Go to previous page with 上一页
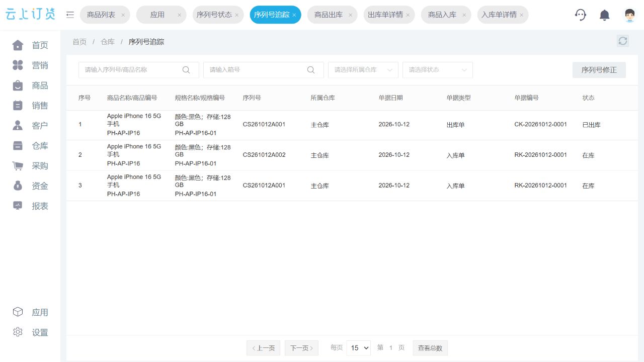644x362 pixels. click(x=263, y=348)
